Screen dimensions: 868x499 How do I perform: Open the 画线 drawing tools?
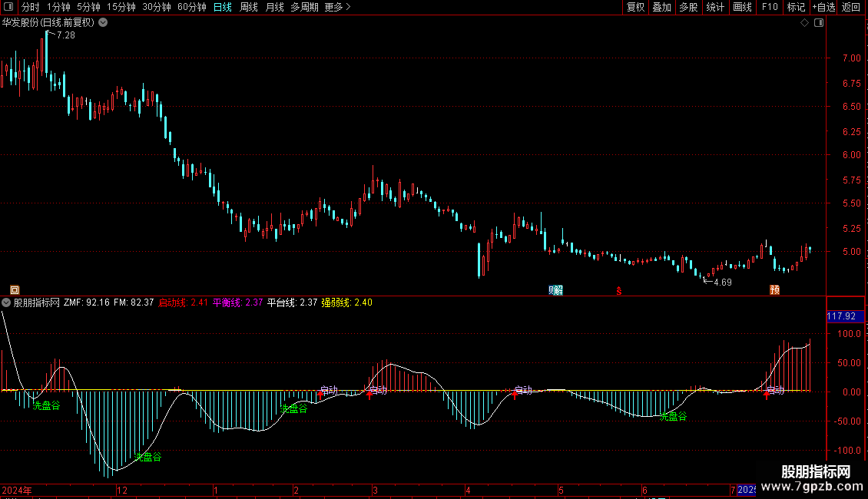click(742, 7)
